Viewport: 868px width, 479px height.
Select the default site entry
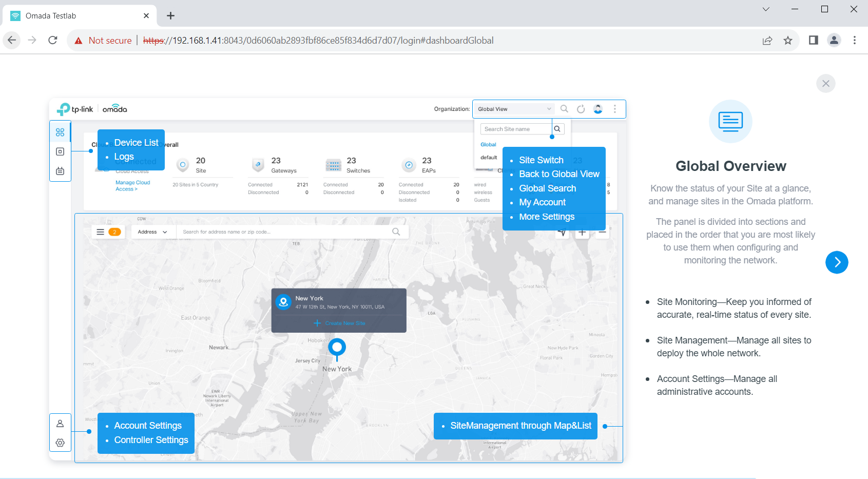pyautogui.click(x=489, y=158)
